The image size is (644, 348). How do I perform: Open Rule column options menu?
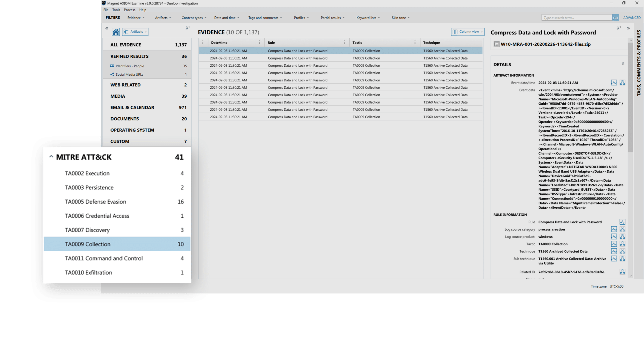(344, 42)
